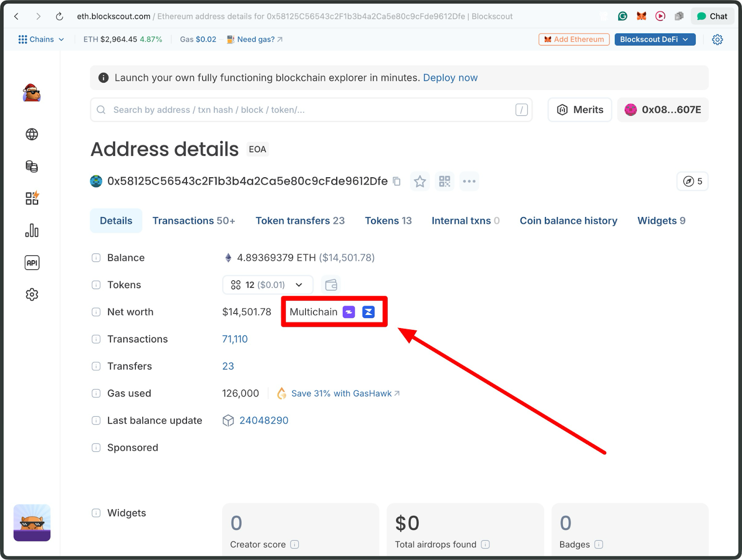The width and height of the screenshot is (742, 560).
Task: Star this address as favorite
Action: (420, 181)
